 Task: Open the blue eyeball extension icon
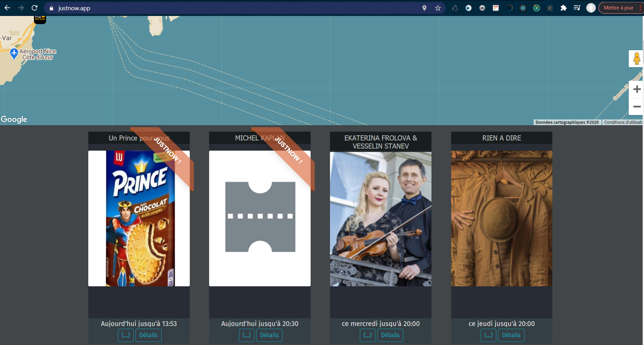tap(468, 8)
